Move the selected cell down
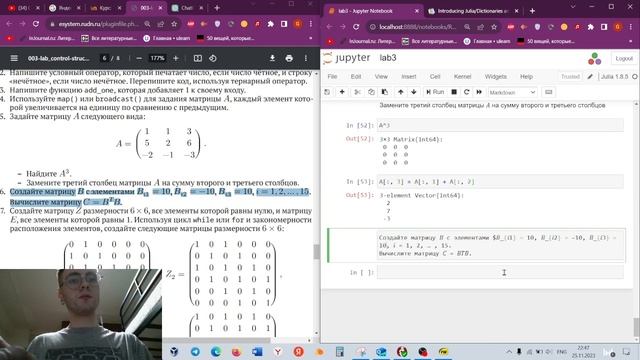640x360 pixels. [x=413, y=92]
